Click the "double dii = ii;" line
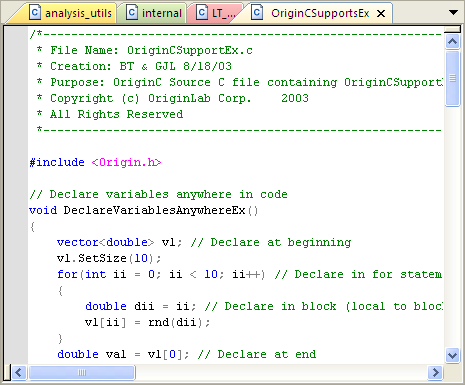Image resolution: width=465 pixels, height=385 pixels. click(141, 306)
